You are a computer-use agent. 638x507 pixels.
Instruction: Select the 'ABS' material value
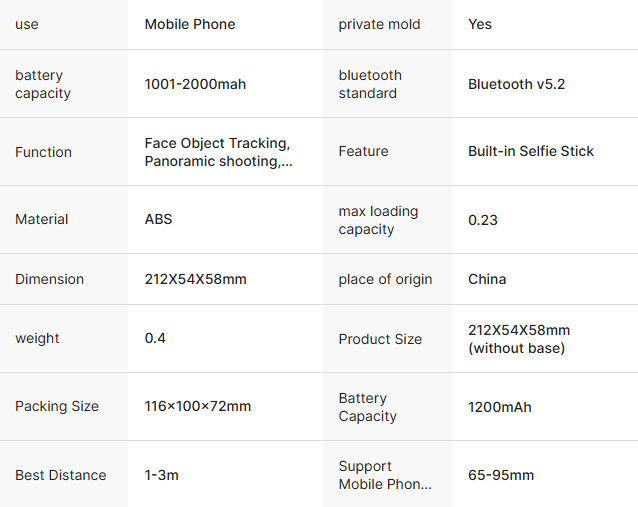click(x=158, y=219)
